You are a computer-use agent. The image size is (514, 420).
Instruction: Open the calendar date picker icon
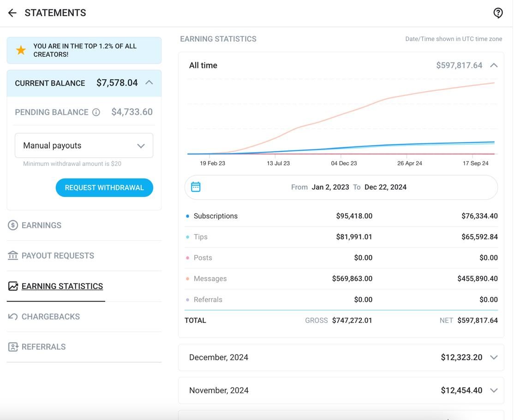[196, 187]
